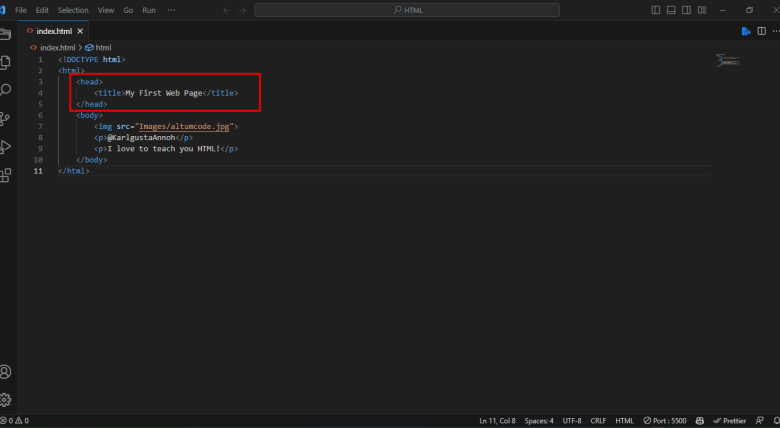Open Customize Layout icon

pyautogui.click(x=702, y=10)
